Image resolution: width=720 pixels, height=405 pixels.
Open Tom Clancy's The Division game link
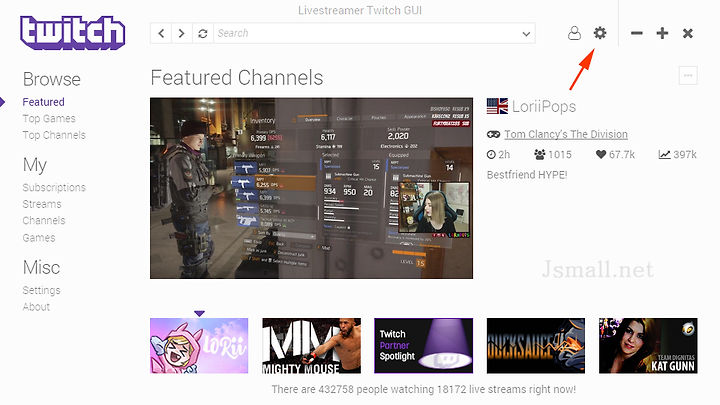(x=566, y=134)
